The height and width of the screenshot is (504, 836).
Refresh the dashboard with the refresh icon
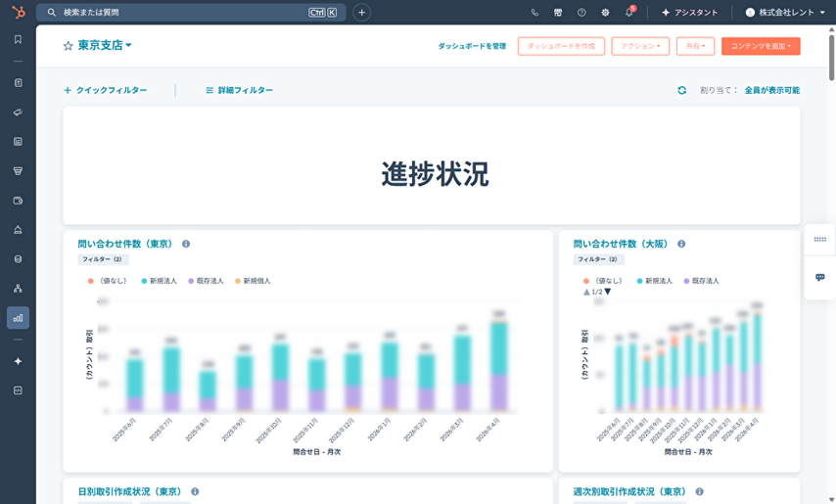[x=682, y=90]
